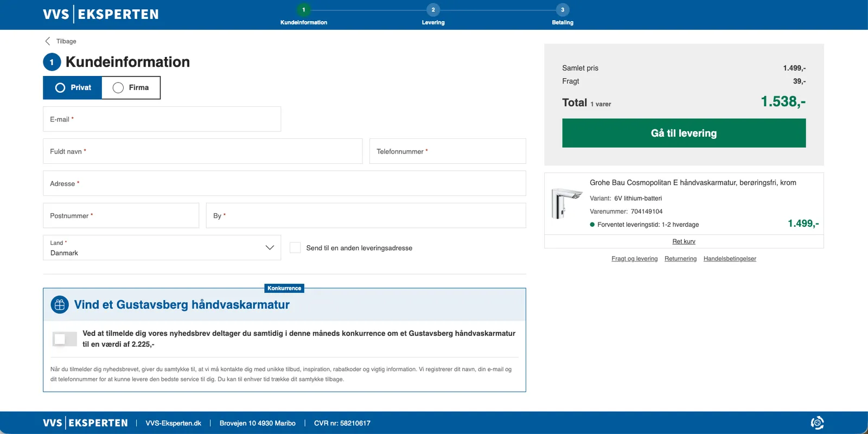Click the Grohe faucet product thumbnail

coord(566,203)
